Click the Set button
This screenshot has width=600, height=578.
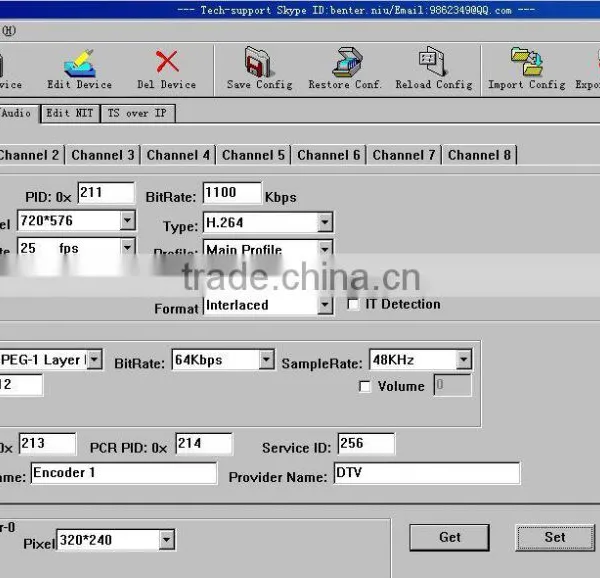(555, 537)
